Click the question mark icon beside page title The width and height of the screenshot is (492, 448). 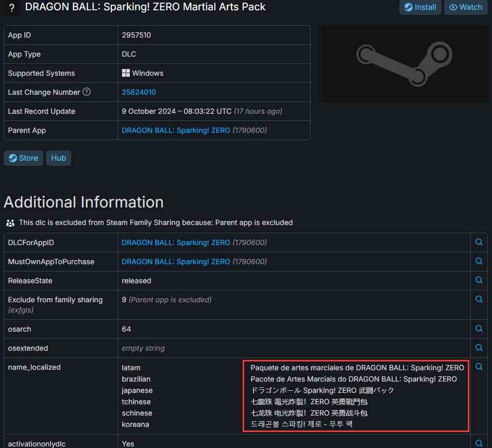point(12,8)
